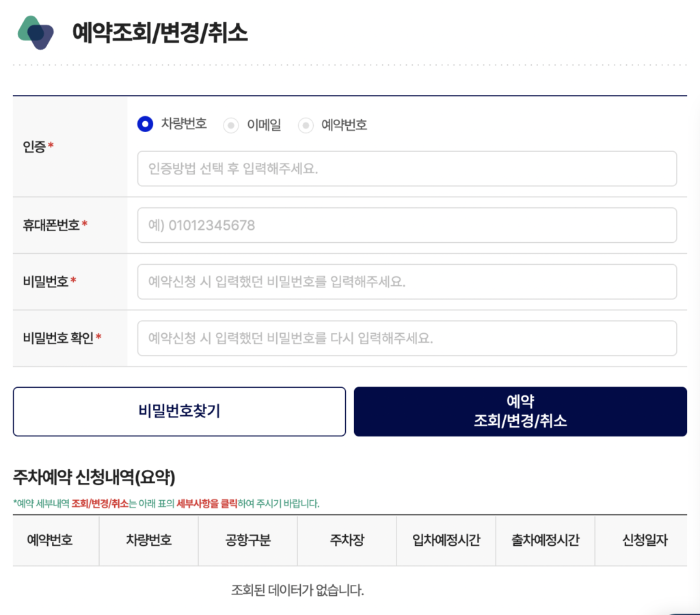The height and width of the screenshot is (615, 700).
Task: Select the 예약번호 radio button
Action: [306, 125]
